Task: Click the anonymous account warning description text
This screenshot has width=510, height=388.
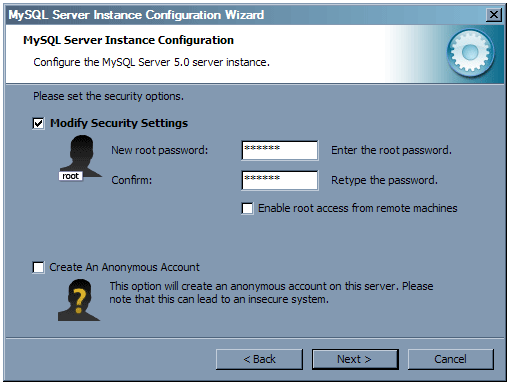Action: pos(271,293)
